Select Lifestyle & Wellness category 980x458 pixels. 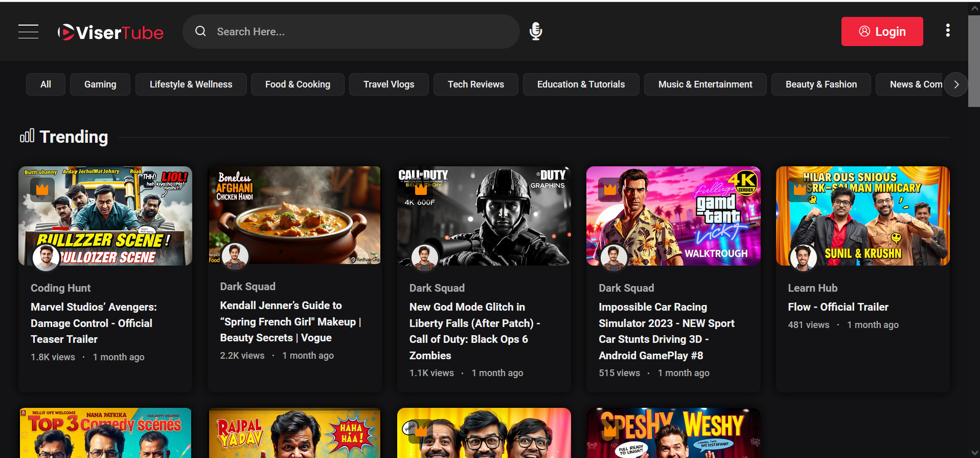pyautogui.click(x=191, y=84)
